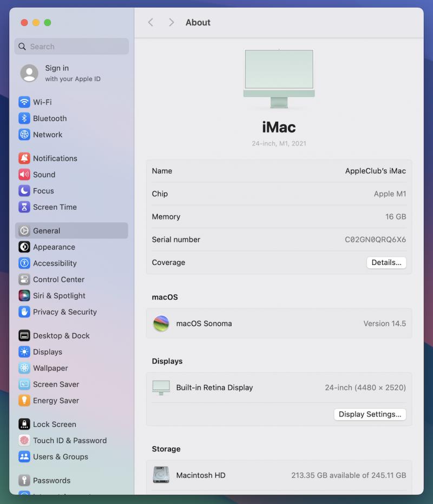Click the Bluetooth icon in the sidebar
This screenshot has width=433, height=504.
point(24,118)
